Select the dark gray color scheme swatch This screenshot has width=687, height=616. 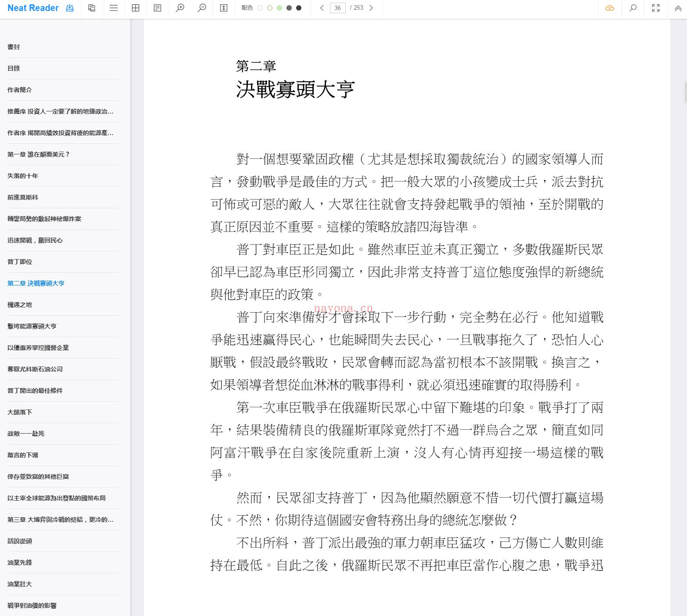289,8
